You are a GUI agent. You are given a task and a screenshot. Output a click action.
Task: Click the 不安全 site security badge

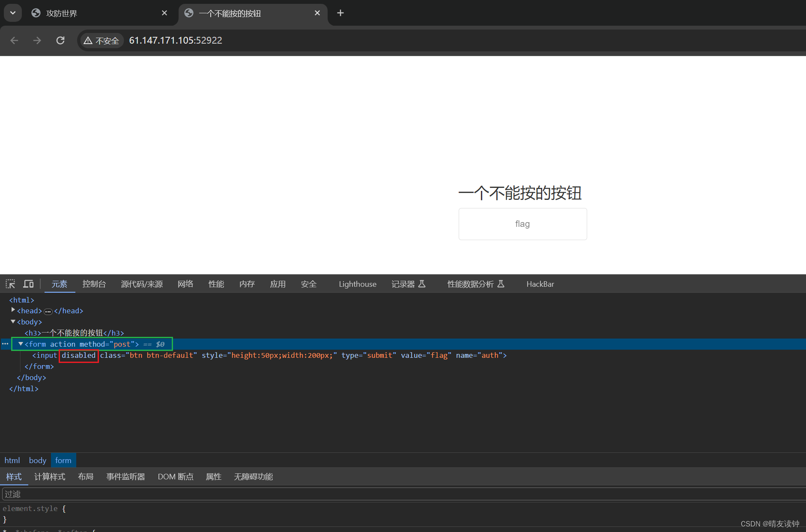(101, 40)
